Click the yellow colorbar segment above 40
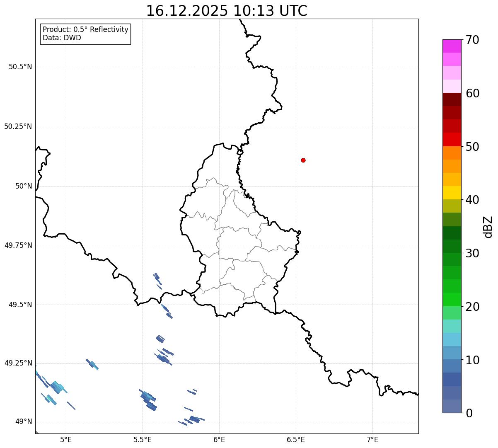 (x=452, y=193)
